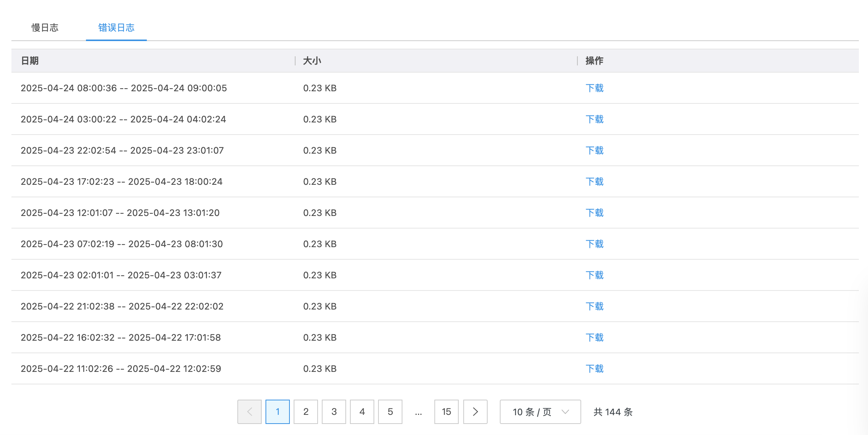Go to page 5

[x=390, y=411]
